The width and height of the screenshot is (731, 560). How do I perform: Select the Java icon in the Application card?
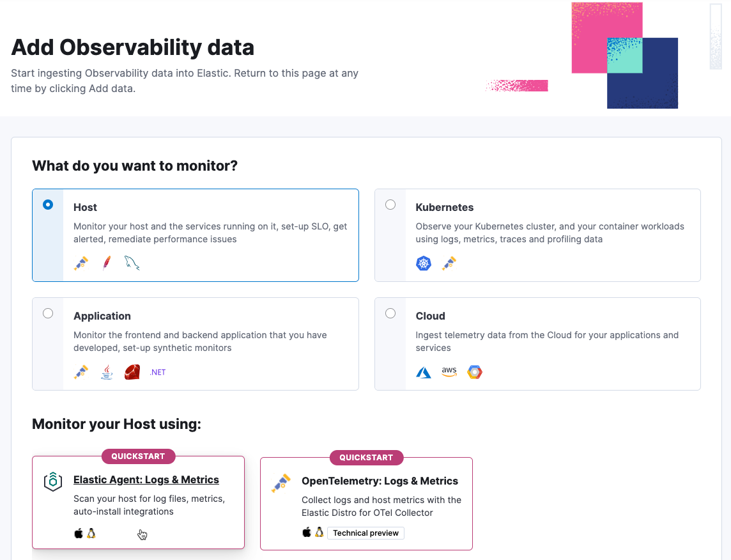point(106,371)
